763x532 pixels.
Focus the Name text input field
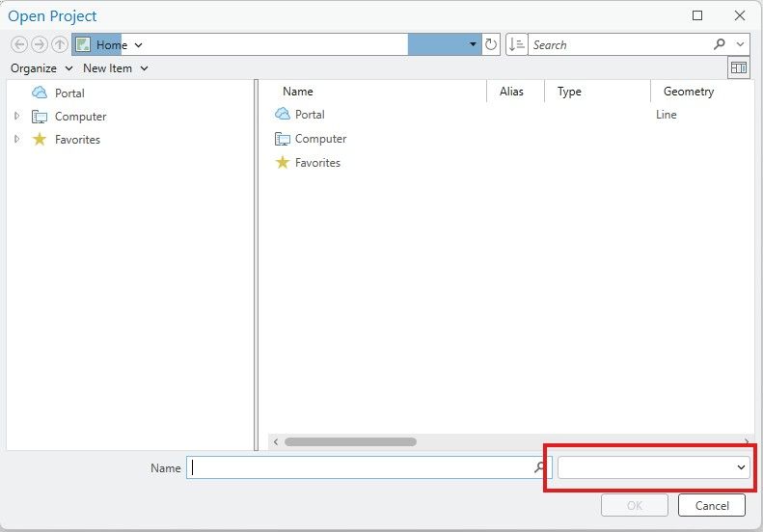point(360,467)
